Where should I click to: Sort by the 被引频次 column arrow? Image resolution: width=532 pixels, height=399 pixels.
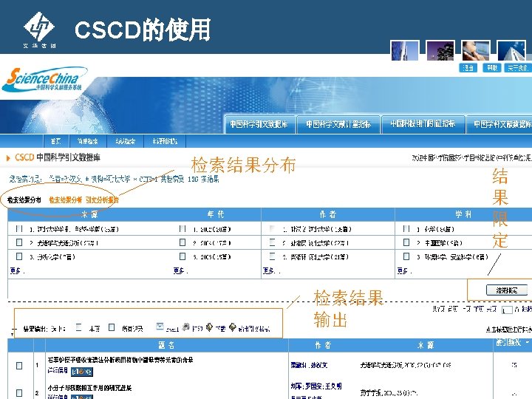528,342
